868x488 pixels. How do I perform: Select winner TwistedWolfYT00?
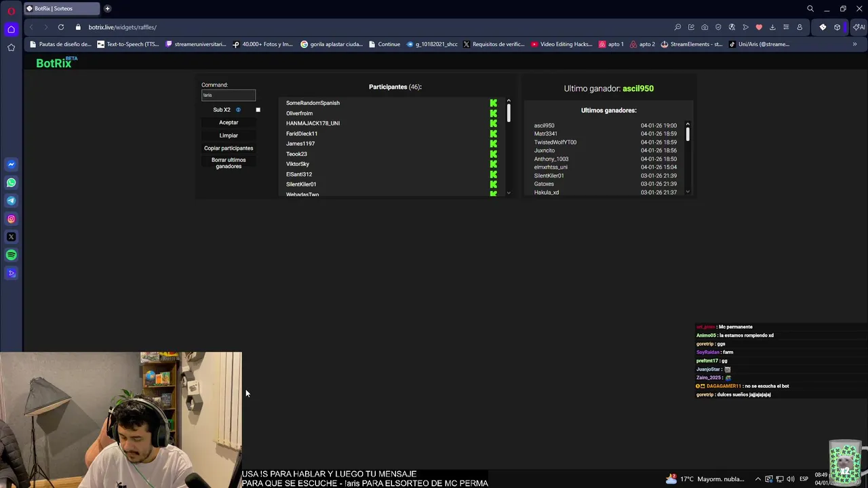[555, 142]
